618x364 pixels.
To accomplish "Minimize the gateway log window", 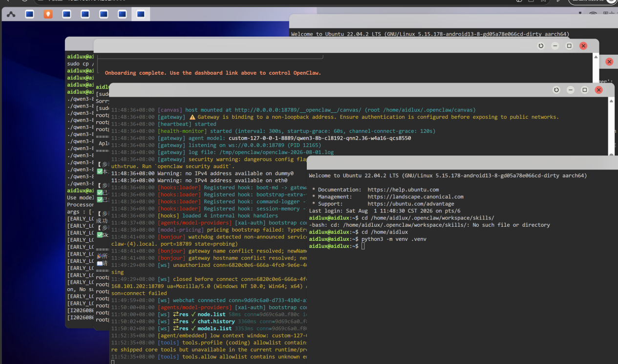I will click(571, 90).
